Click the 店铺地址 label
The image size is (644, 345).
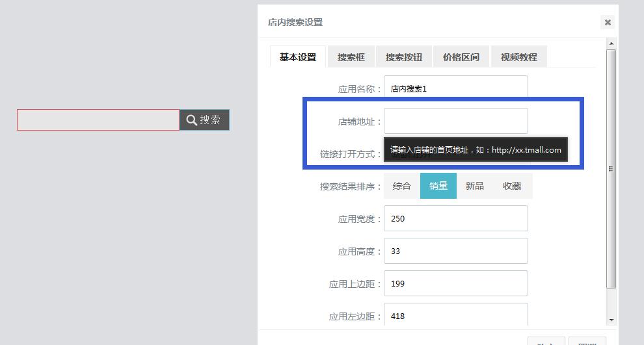359,122
